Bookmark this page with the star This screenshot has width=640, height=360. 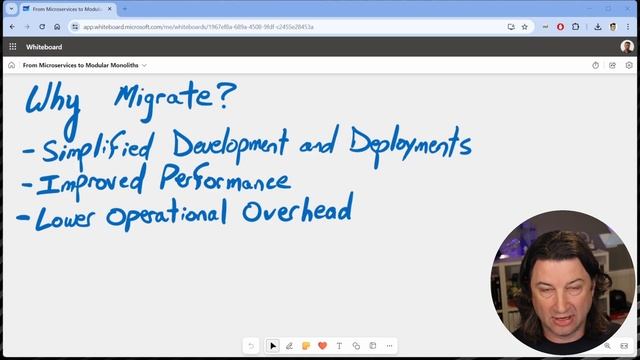(x=524, y=27)
